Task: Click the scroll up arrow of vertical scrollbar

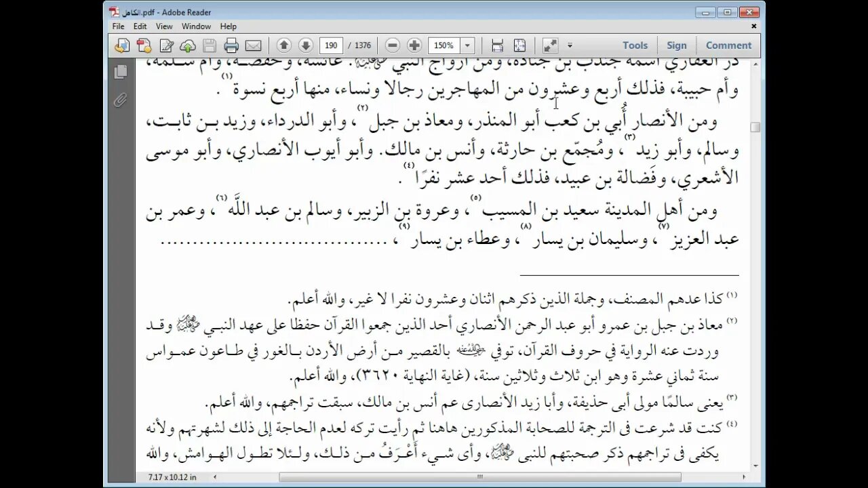Action: point(755,64)
